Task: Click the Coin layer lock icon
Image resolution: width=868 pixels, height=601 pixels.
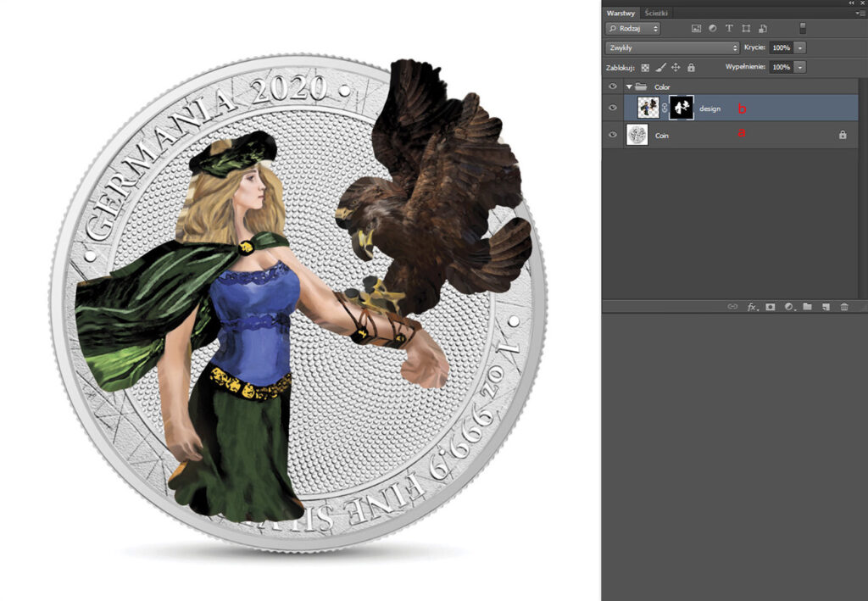Action: pos(843,135)
